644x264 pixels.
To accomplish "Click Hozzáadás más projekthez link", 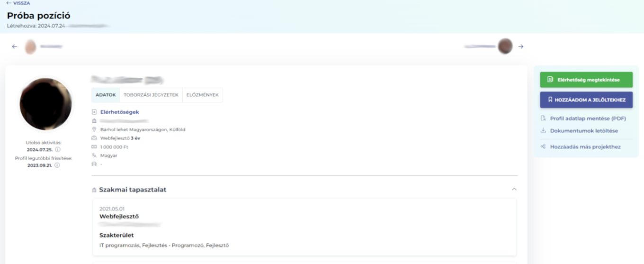I will (585, 147).
